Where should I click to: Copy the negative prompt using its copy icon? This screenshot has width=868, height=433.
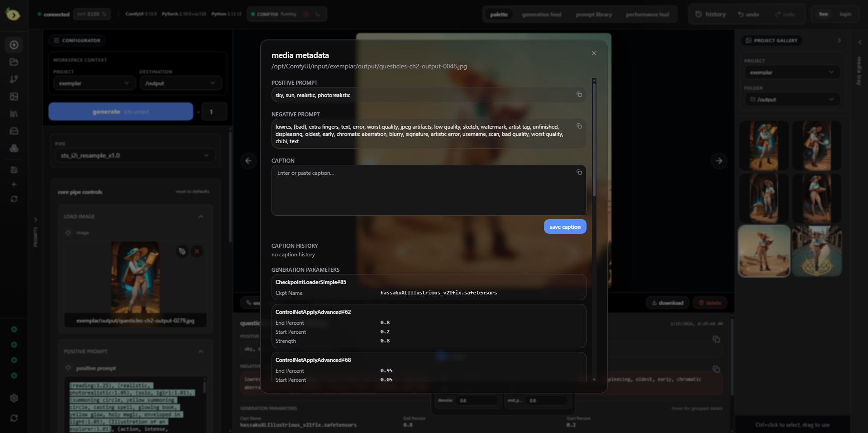point(579,126)
